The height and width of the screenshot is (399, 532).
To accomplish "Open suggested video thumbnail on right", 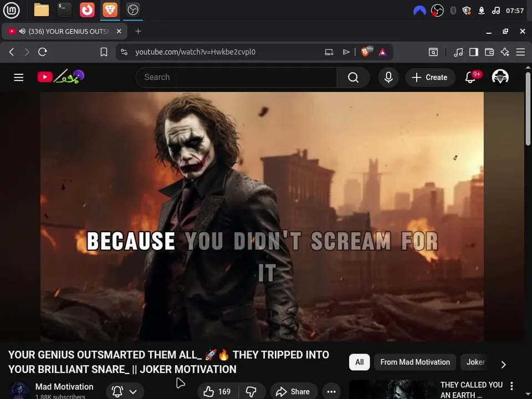I will click(x=392, y=390).
